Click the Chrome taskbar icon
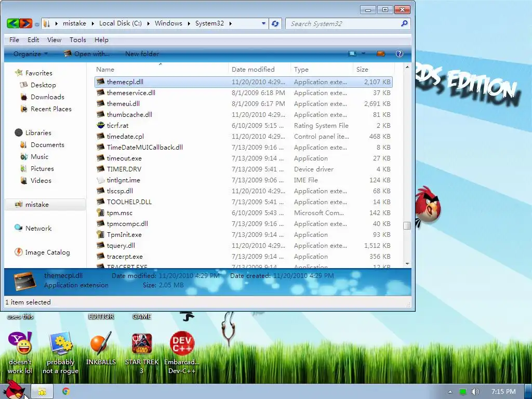This screenshot has width=532, height=399. click(x=66, y=391)
